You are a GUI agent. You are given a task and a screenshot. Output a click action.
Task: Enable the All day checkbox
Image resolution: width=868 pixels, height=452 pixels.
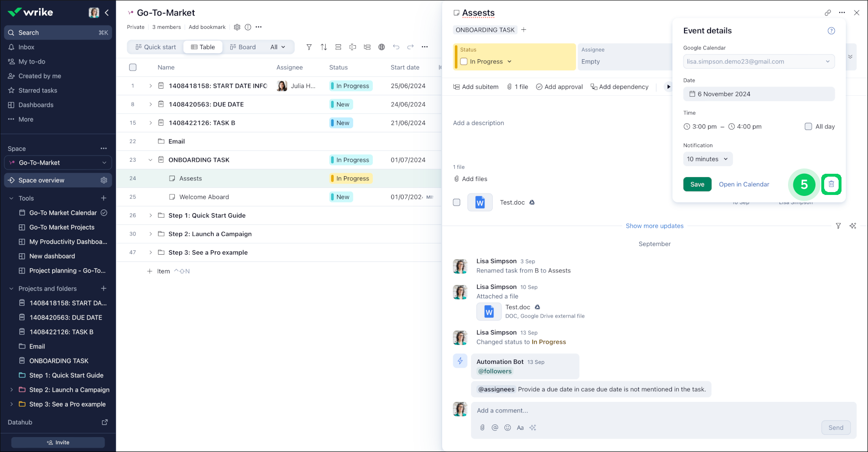(808, 127)
